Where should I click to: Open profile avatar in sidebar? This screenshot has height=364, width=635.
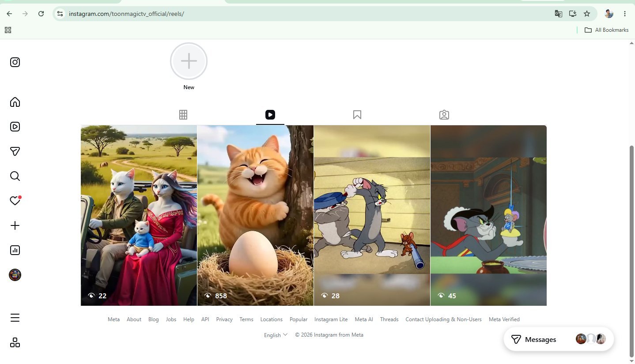15,275
